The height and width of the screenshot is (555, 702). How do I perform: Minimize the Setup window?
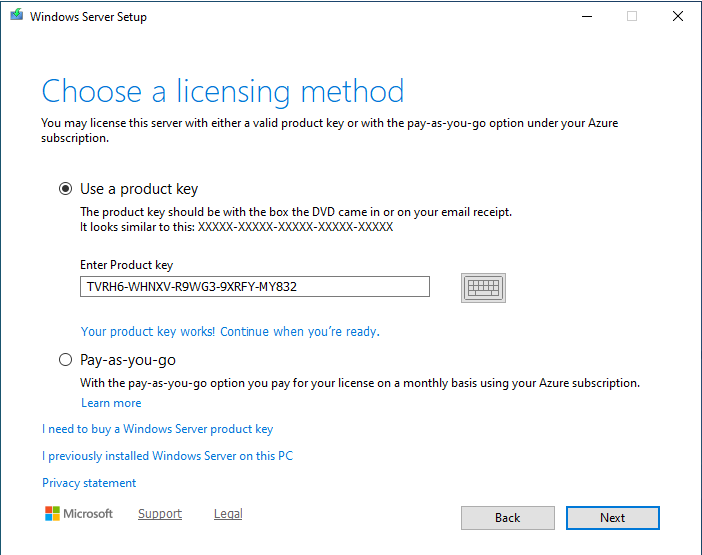click(585, 16)
